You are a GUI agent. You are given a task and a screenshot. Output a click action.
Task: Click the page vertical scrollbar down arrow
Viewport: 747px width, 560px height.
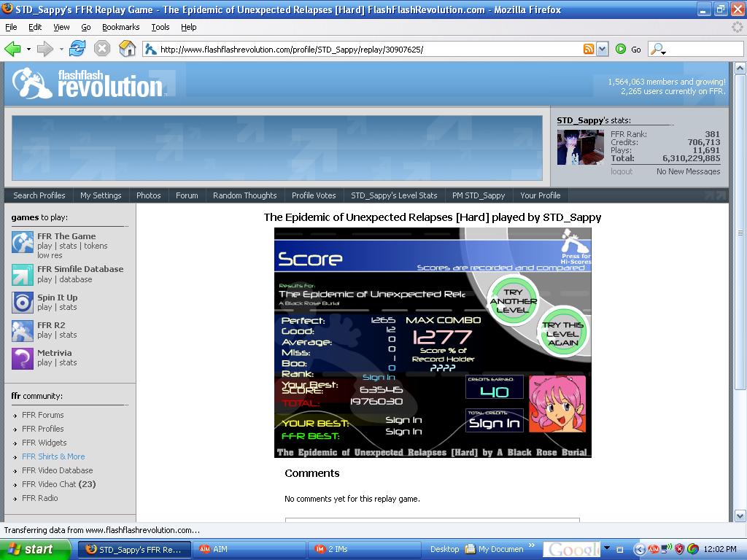[x=740, y=516]
